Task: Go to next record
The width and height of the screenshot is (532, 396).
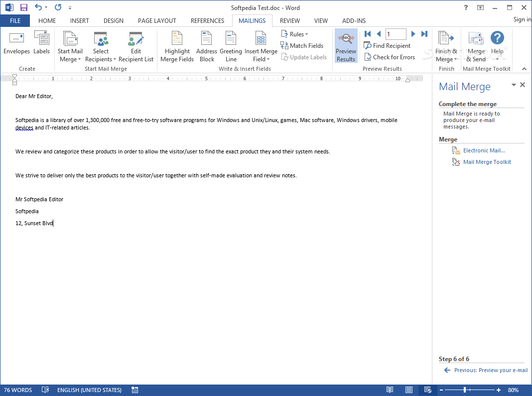Action: pyautogui.click(x=413, y=34)
